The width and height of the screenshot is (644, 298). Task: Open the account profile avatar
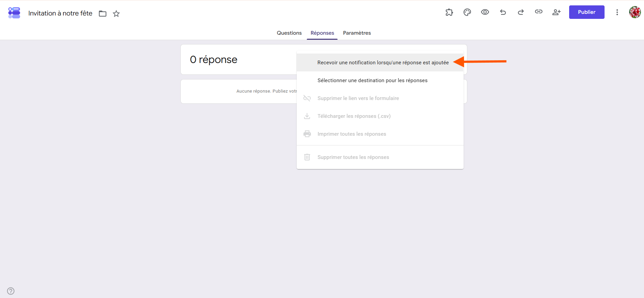[x=635, y=12]
